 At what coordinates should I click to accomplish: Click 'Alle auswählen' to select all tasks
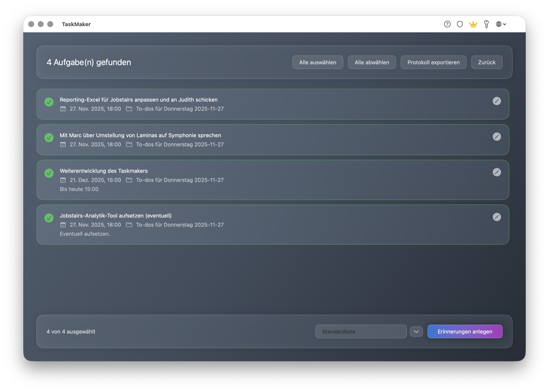click(317, 62)
